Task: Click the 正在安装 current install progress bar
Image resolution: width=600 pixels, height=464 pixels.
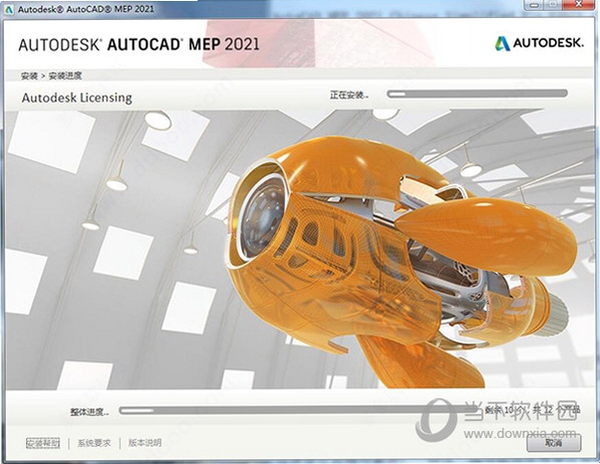Action: pyautogui.click(x=477, y=94)
